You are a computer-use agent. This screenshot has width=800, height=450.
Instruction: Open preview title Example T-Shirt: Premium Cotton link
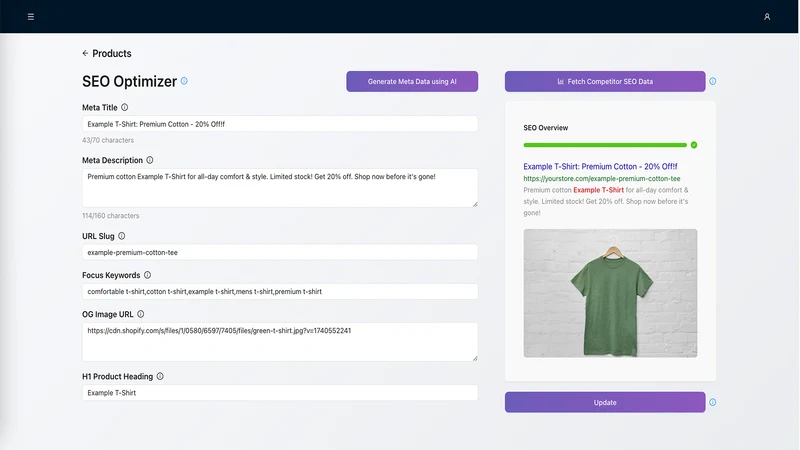click(x=600, y=166)
